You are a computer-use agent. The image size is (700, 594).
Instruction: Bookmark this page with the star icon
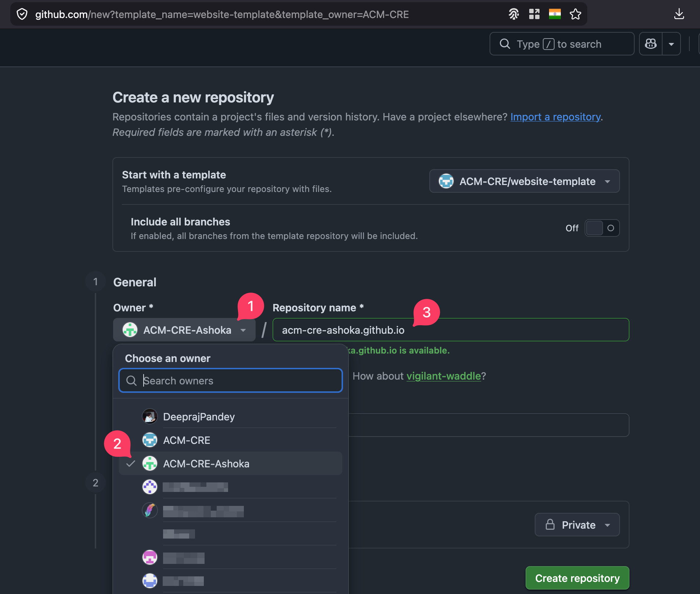pyautogui.click(x=575, y=14)
